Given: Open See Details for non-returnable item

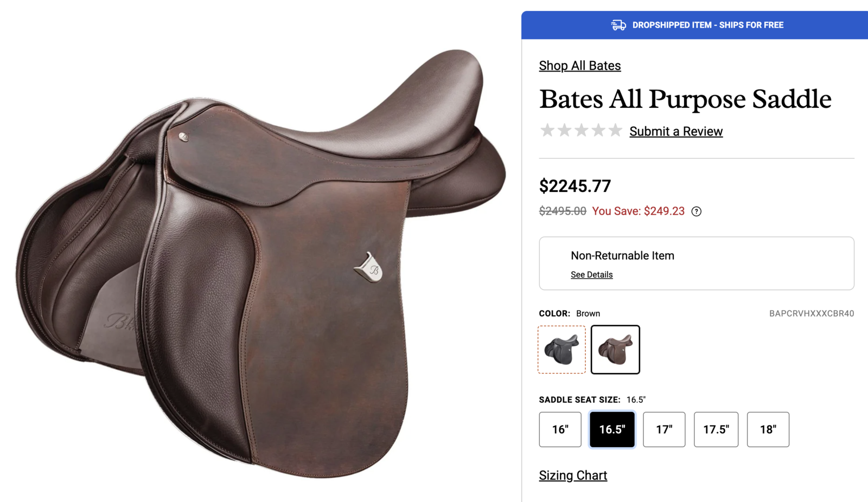Looking at the screenshot, I should click(591, 275).
